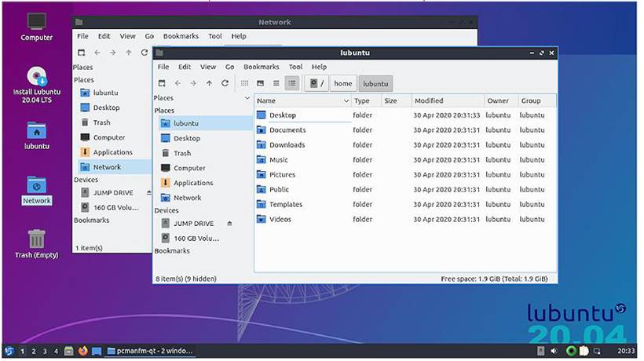Viewport: 644px width, 361px height.
Task: Switch to workspace 3 on taskbar
Action: tap(45, 351)
